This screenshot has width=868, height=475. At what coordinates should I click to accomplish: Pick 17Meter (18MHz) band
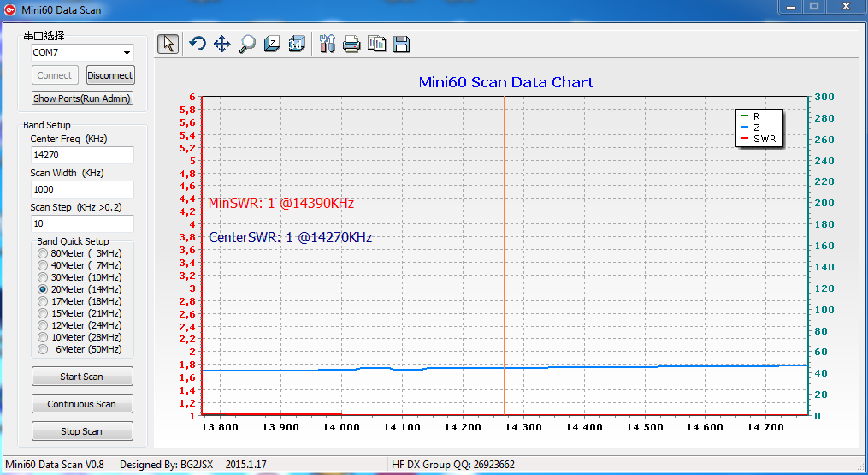coord(43,301)
